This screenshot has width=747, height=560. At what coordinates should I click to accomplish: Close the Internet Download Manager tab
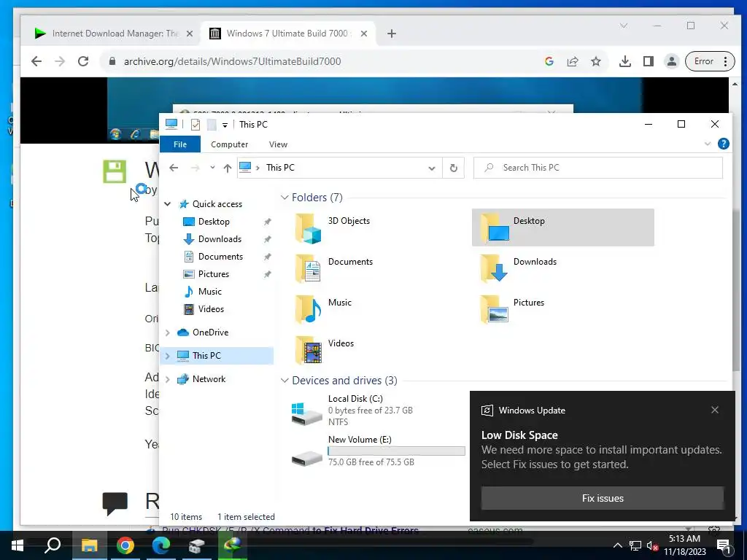click(x=190, y=34)
